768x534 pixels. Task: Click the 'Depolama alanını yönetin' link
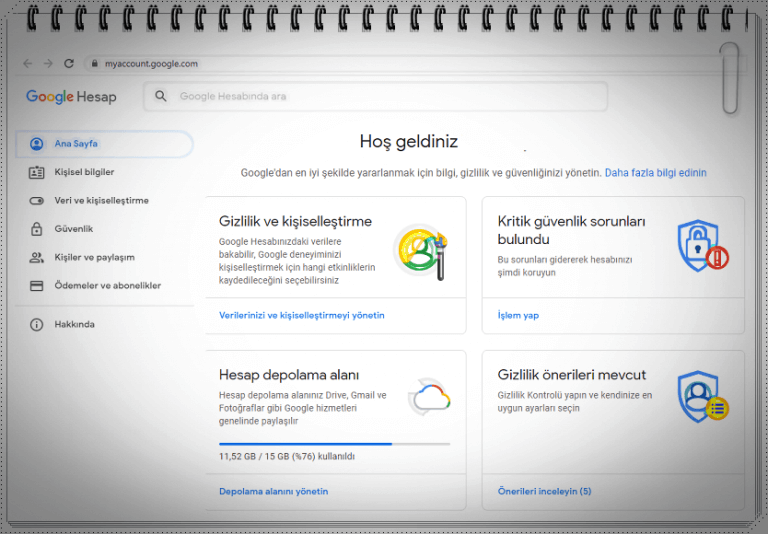pyautogui.click(x=273, y=491)
